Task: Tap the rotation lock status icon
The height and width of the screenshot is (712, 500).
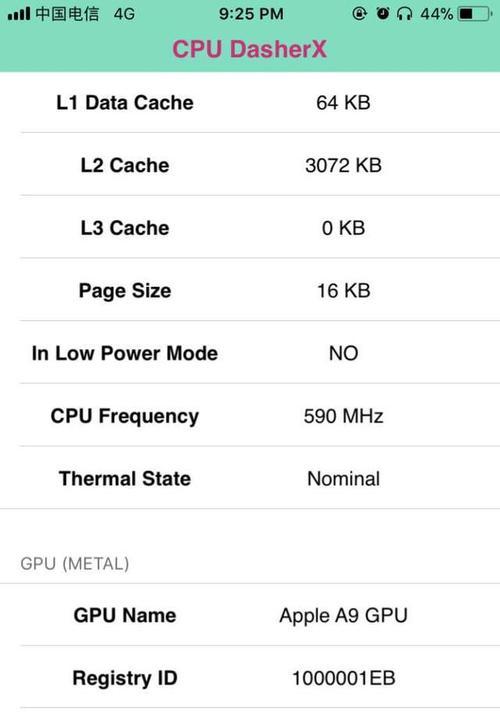Action: (359, 14)
